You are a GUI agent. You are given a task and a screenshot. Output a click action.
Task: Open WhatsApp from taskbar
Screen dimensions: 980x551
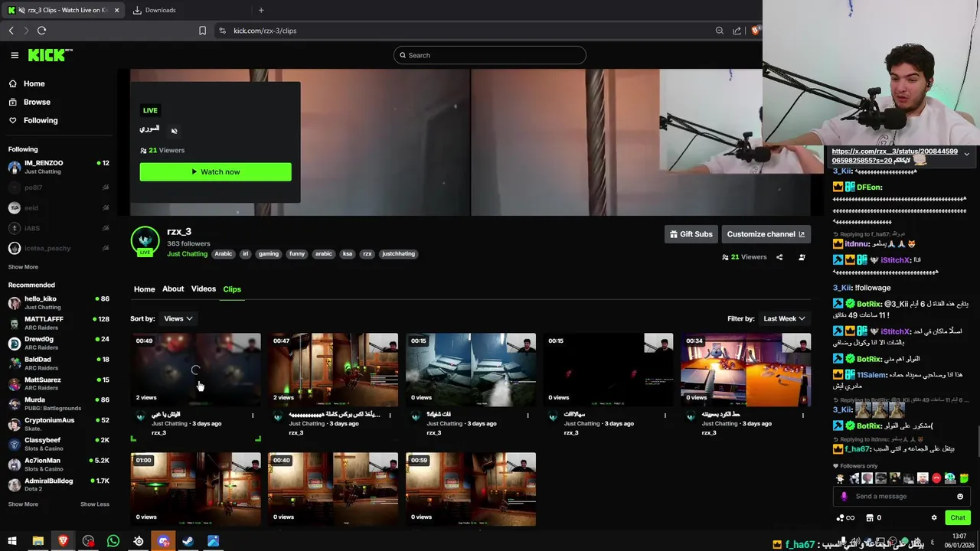pos(113,541)
